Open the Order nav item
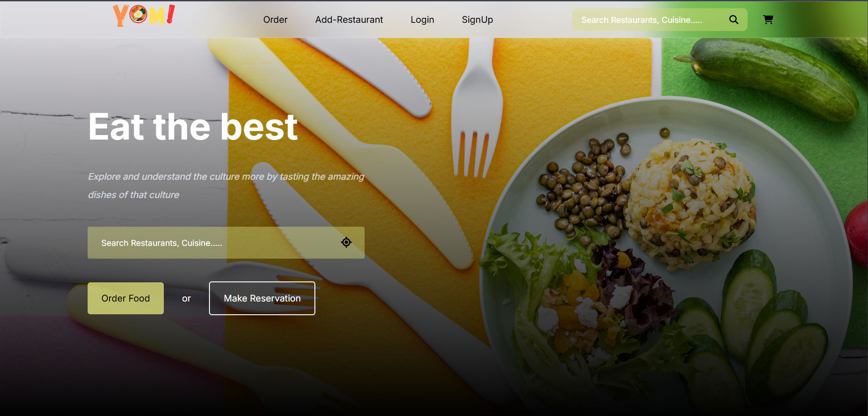Viewport: 868px width, 416px height. pos(275,20)
